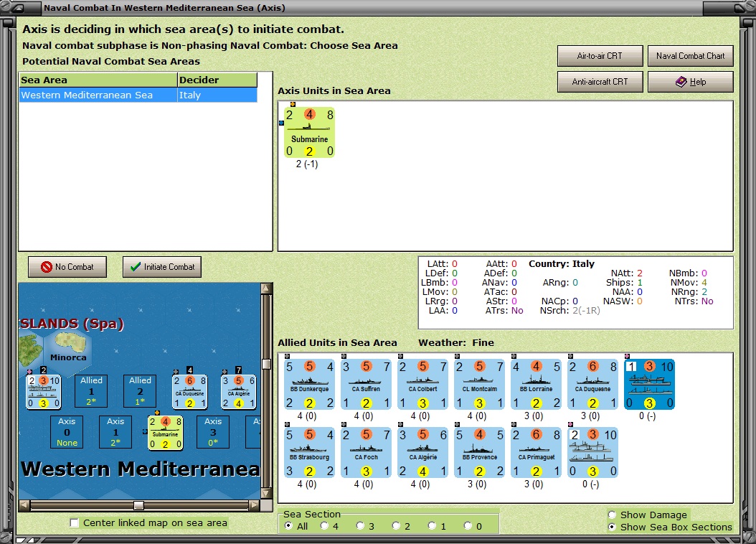Open the Air-to-air CRT chart
Screen dimensions: 756x544
click(x=600, y=56)
